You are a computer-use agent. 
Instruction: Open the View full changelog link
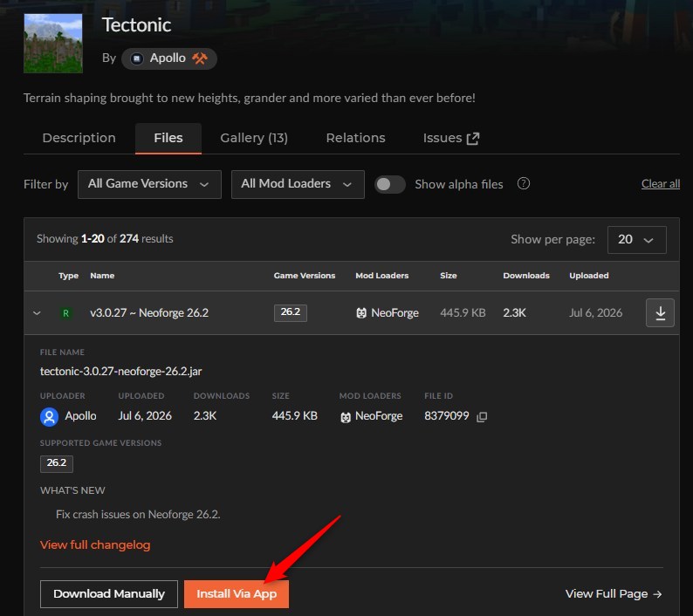point(95,544)
